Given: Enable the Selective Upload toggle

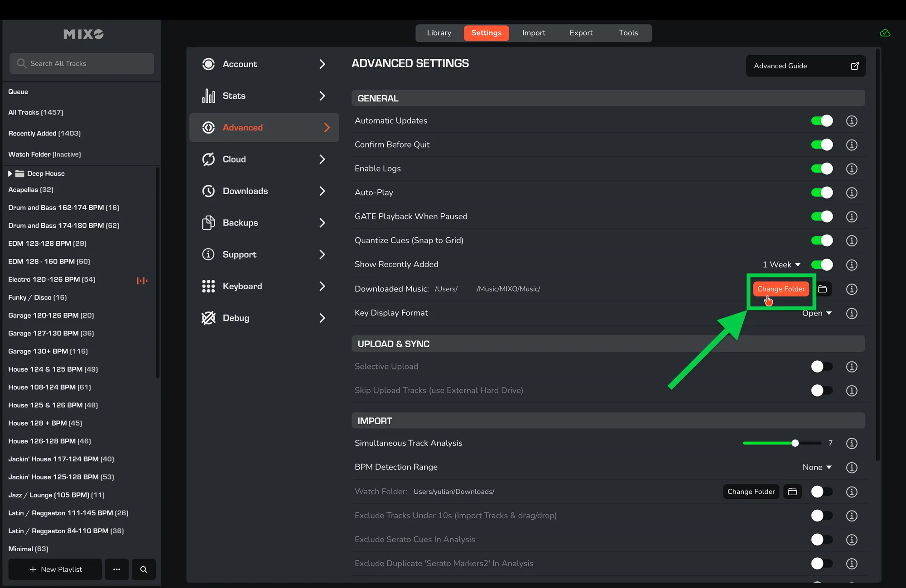Looking at the screenshot, I should tap(822, 367).
